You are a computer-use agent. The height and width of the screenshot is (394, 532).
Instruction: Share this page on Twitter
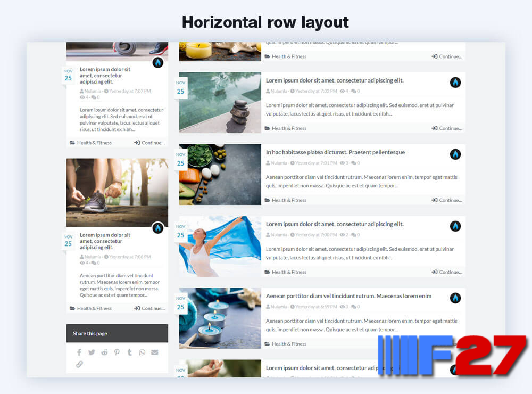(x=92, y=352)
